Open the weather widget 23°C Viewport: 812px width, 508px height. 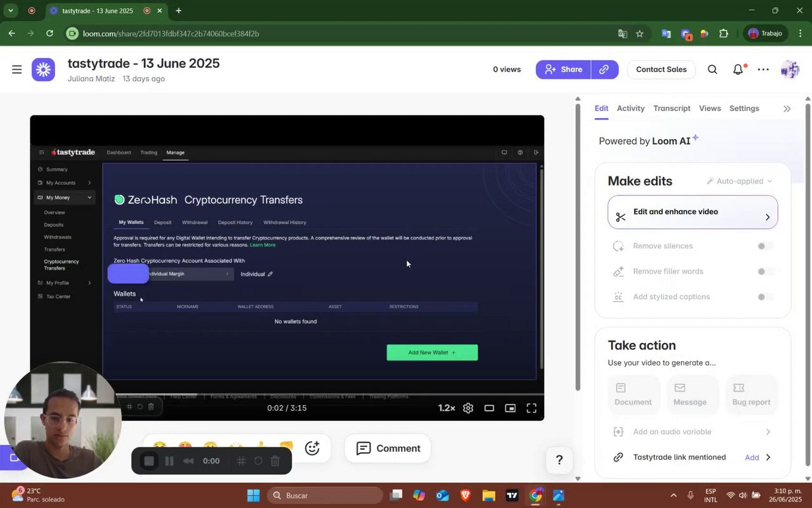(x=38, y=495)
